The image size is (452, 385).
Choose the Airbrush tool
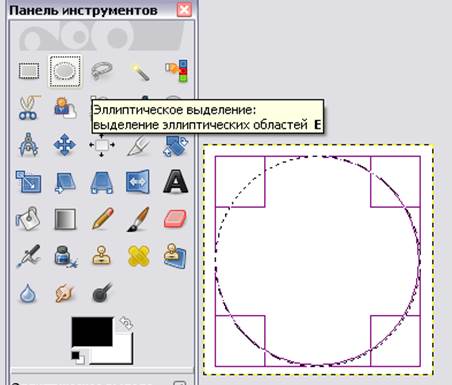coord(28,256)
